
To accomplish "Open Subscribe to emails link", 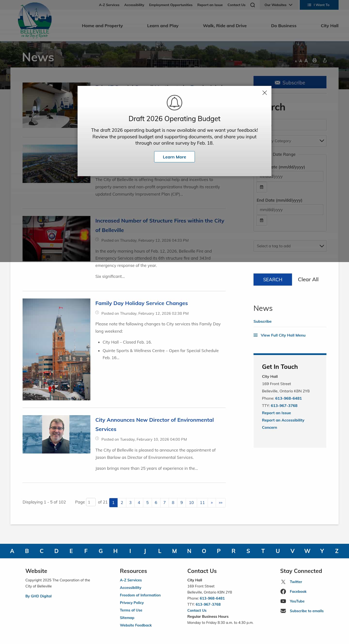I will (307, 611).
